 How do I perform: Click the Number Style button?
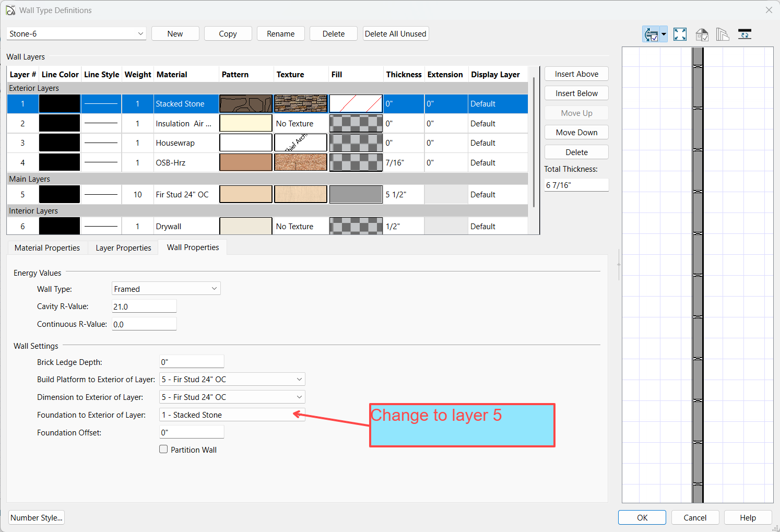tap(37, 518)
